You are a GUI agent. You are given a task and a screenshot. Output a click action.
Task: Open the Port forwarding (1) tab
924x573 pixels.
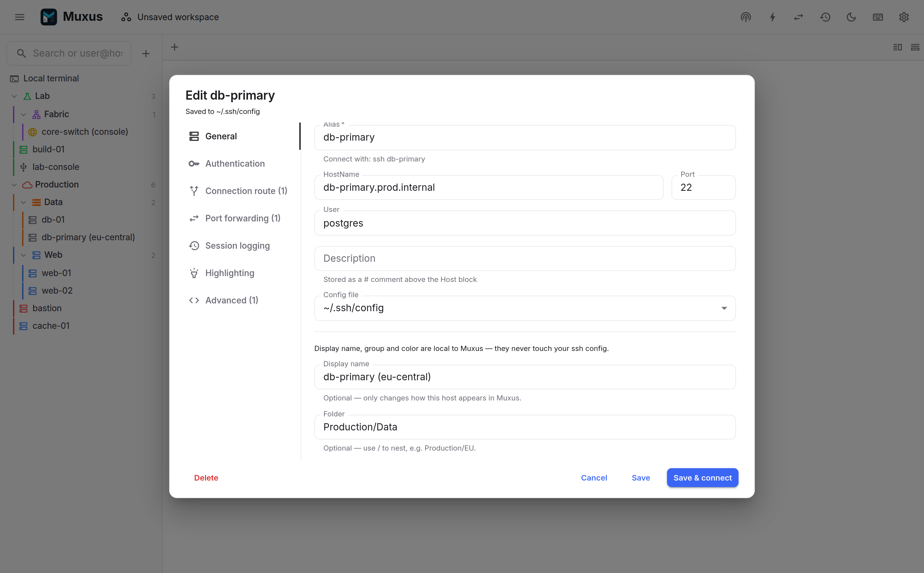[242, 218]
